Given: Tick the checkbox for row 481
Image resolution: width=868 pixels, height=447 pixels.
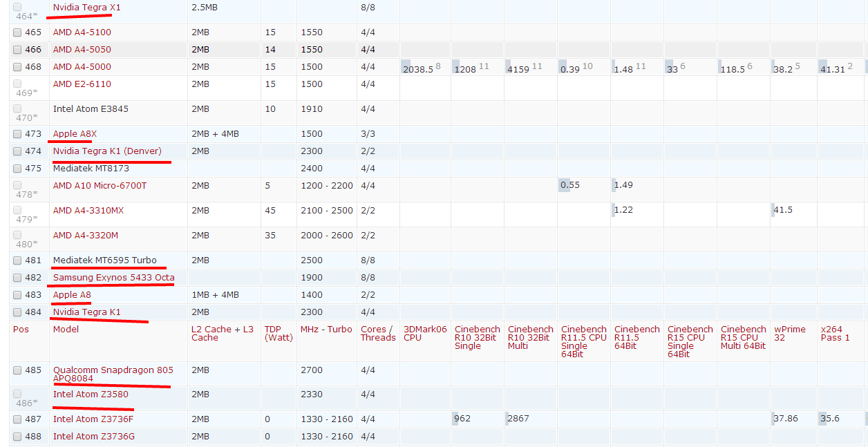Looking at the screenshot, I should [x=17, y=260].
